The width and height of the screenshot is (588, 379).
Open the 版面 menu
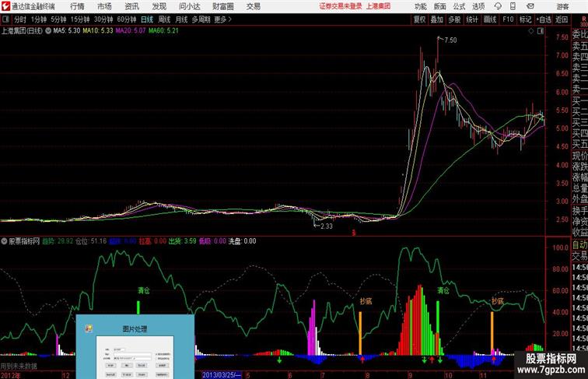pyautogui.click(x=439, y=6)
